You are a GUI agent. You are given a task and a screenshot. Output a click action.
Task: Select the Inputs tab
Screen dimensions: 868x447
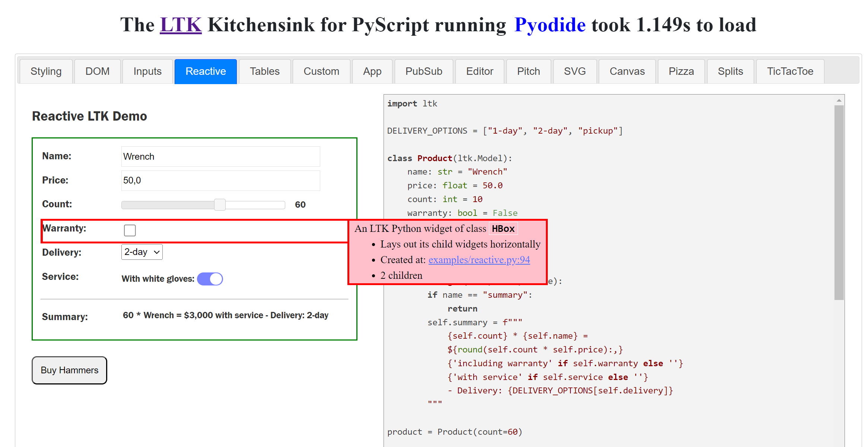point(147,71)
